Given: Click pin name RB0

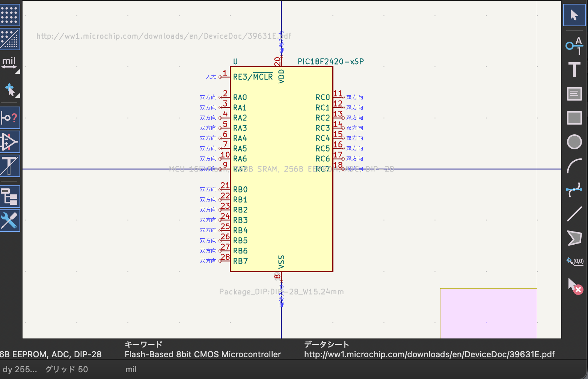Looking at the screenshot, I should point(240,189).
